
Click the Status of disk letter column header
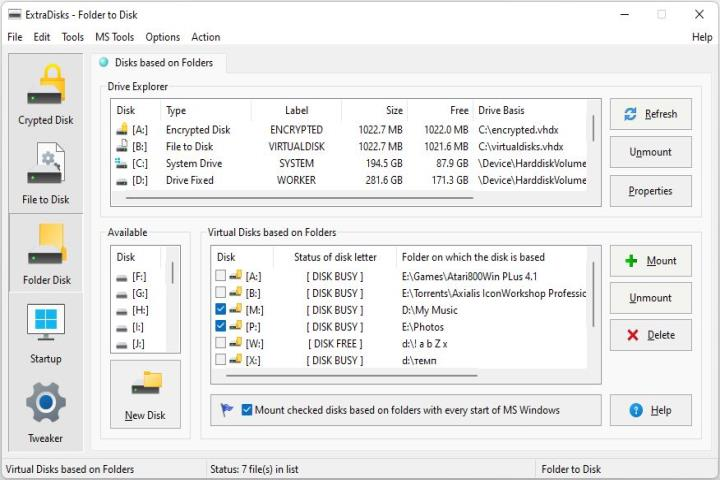coord(335,257)
